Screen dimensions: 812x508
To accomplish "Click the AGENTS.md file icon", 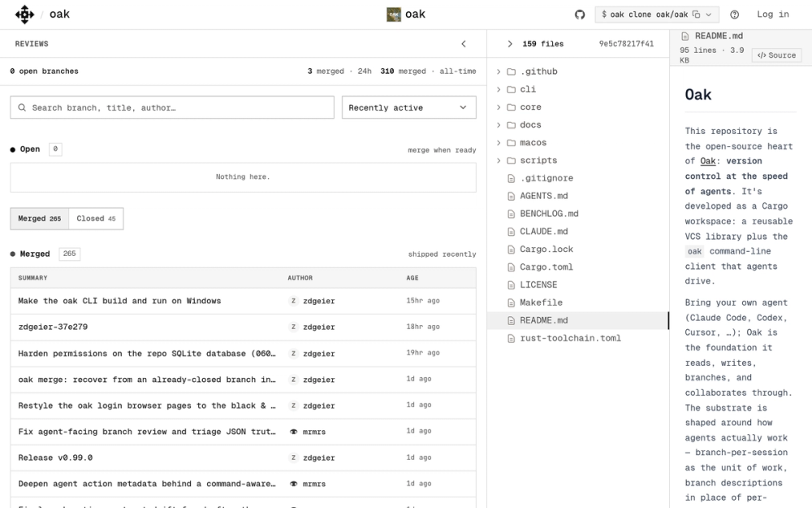I will coord(511,196).
